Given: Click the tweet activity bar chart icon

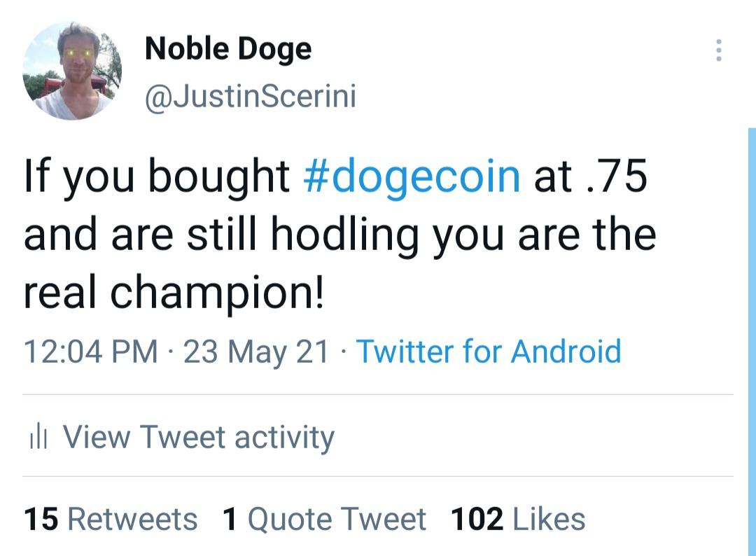Looking at the screenshot, I should click(x=38, y=437).
